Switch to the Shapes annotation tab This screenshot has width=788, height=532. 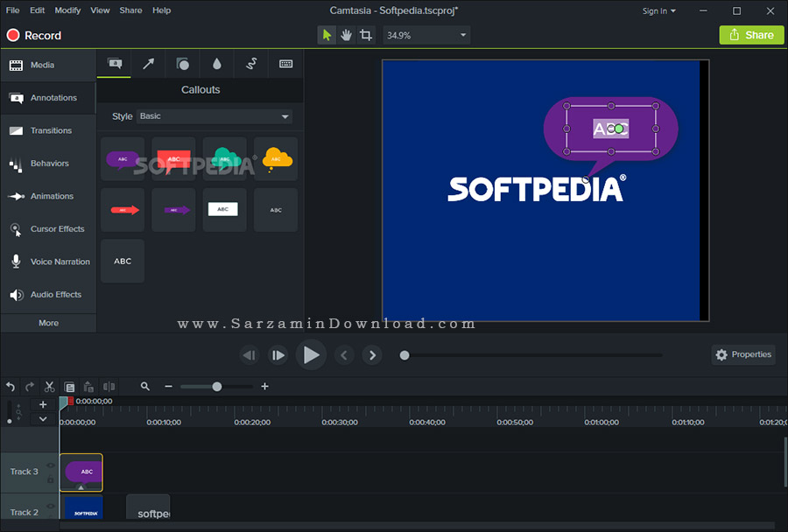coord(182,64)
